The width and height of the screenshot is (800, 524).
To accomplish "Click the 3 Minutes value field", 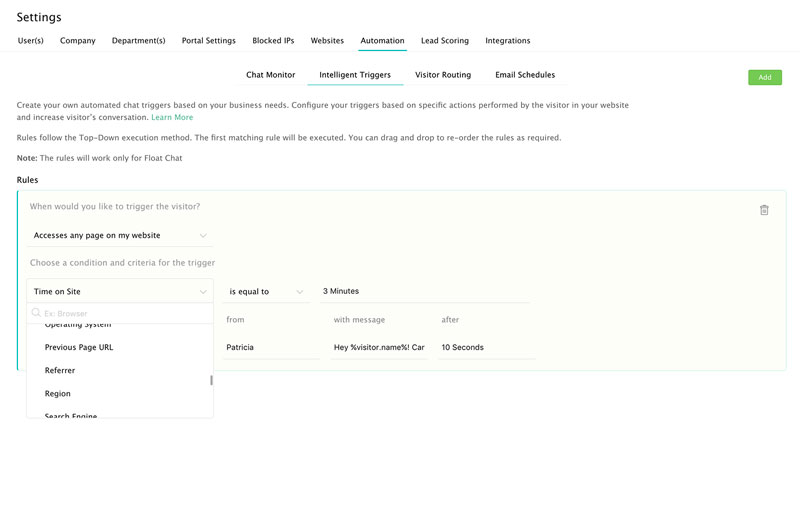I will pos(424,291).
